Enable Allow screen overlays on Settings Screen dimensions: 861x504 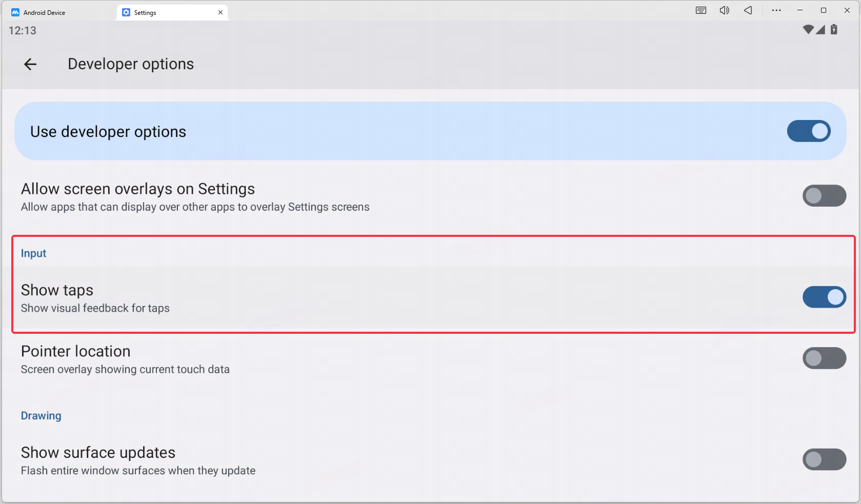[824, 196]
